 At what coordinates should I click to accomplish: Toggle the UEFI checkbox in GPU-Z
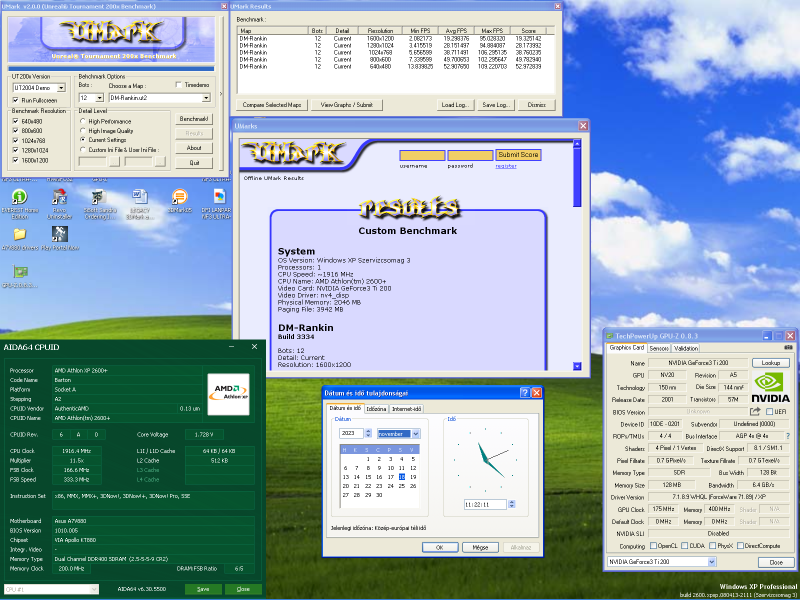[769, 412]
